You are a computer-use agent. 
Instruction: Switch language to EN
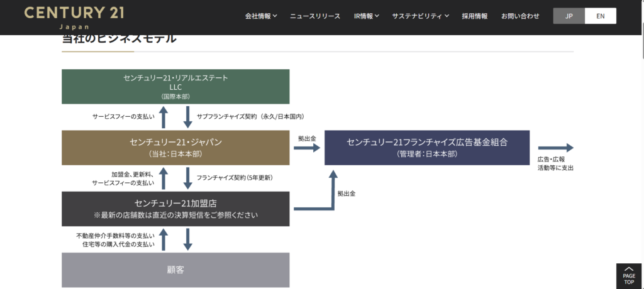[600, 16]
